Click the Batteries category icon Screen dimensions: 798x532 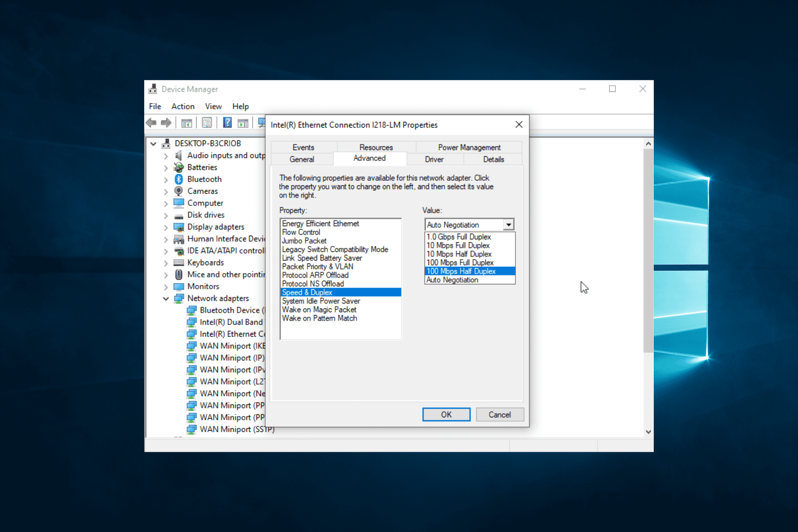(x=179, y=167)
